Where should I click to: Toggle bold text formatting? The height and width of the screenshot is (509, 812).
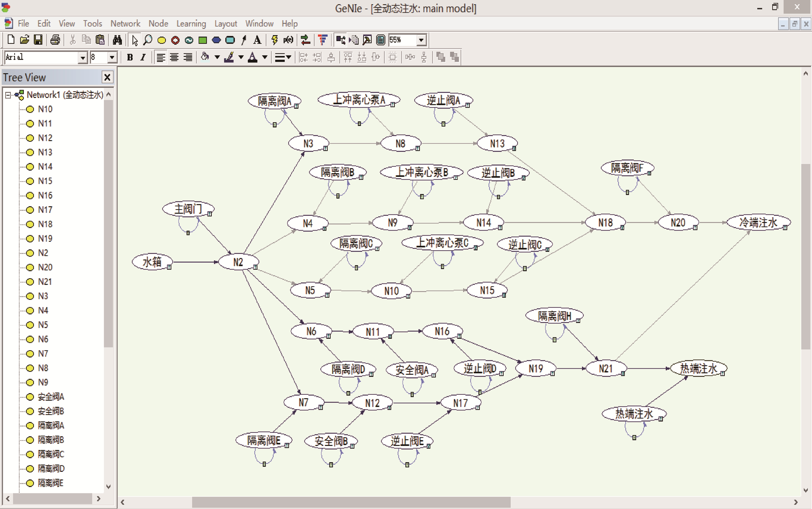(130, 58)
